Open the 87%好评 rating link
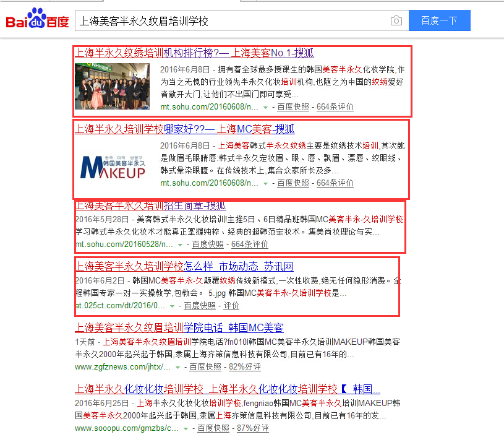 click(253, 428)
